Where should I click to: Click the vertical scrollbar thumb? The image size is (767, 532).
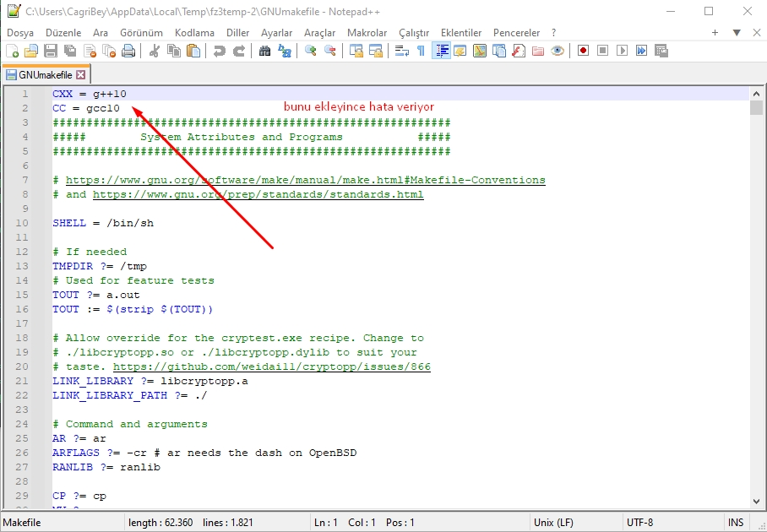(x=756, y=107)
